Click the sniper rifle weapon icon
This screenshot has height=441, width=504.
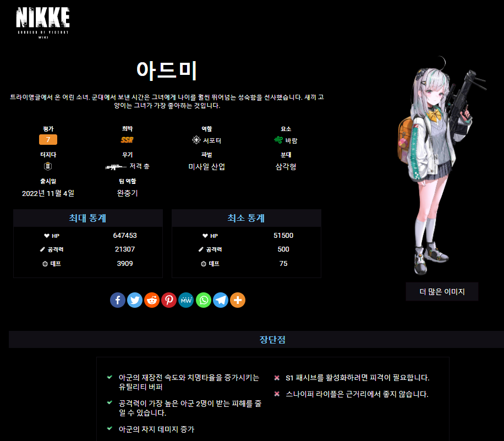pos(116,167)
